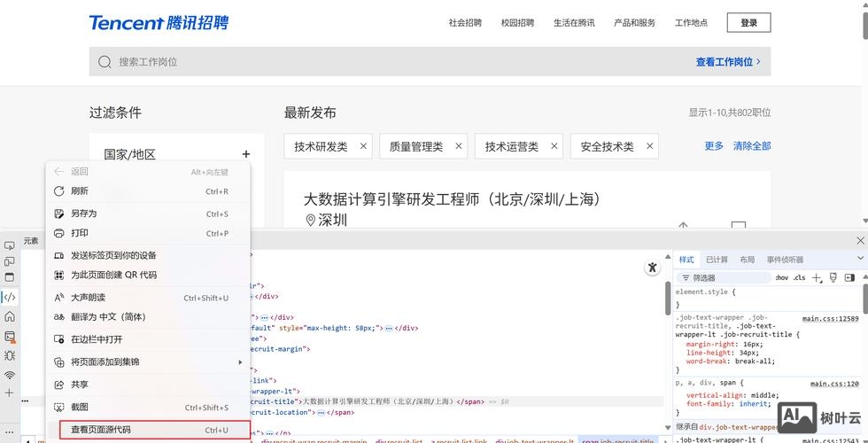Expand the 国家/地区 filter section
868x443 pixels.
[x=246, y=154]
